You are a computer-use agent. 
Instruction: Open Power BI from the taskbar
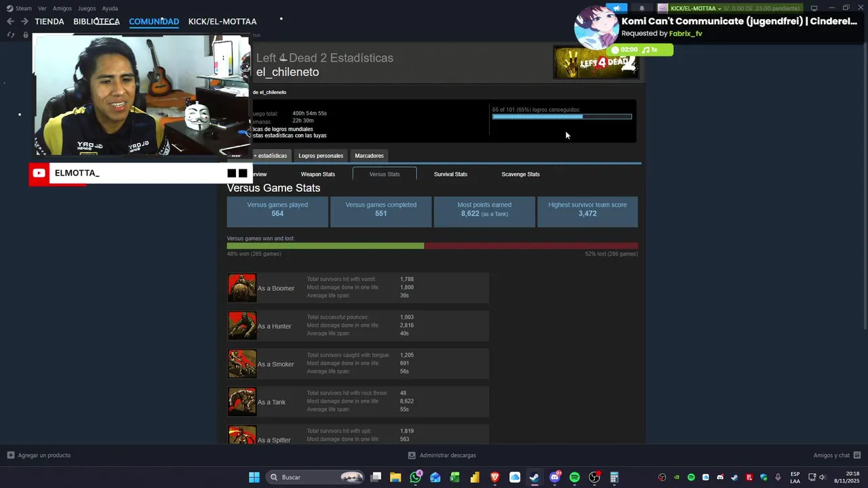[x=475, y=477]
